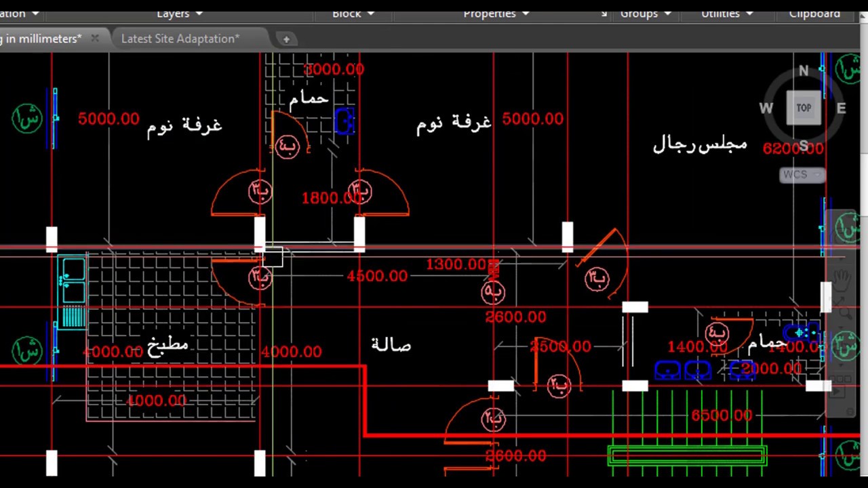868x488 pixels.
Task: Open the Properties panel dialog launcher arrow
Action: [x=604, y=13]
